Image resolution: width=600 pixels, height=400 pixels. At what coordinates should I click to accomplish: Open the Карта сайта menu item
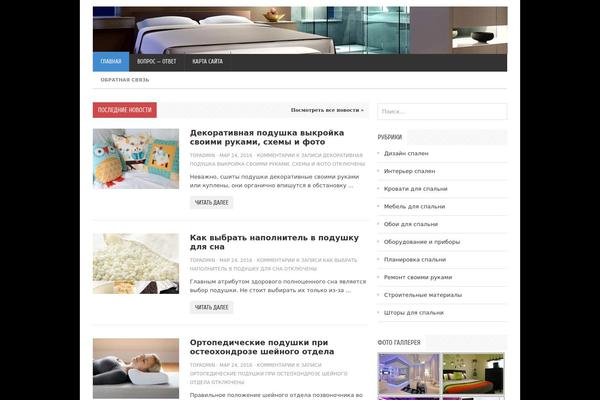207,62
